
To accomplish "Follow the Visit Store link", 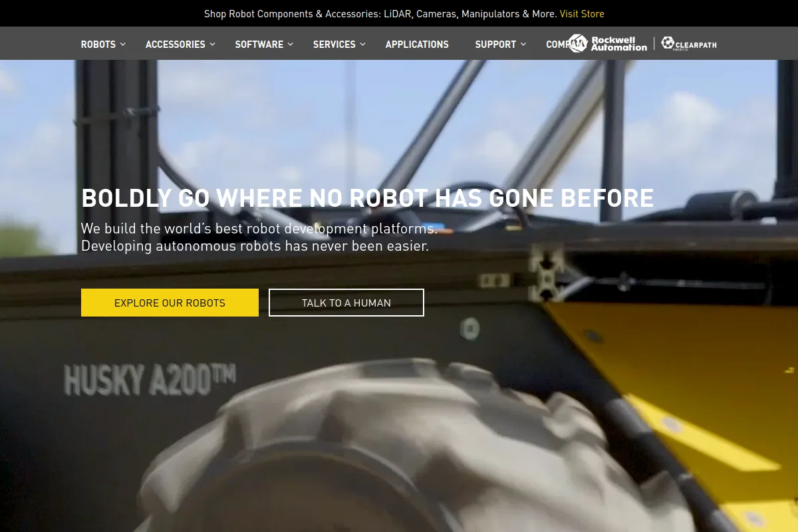I will (582, 14).
